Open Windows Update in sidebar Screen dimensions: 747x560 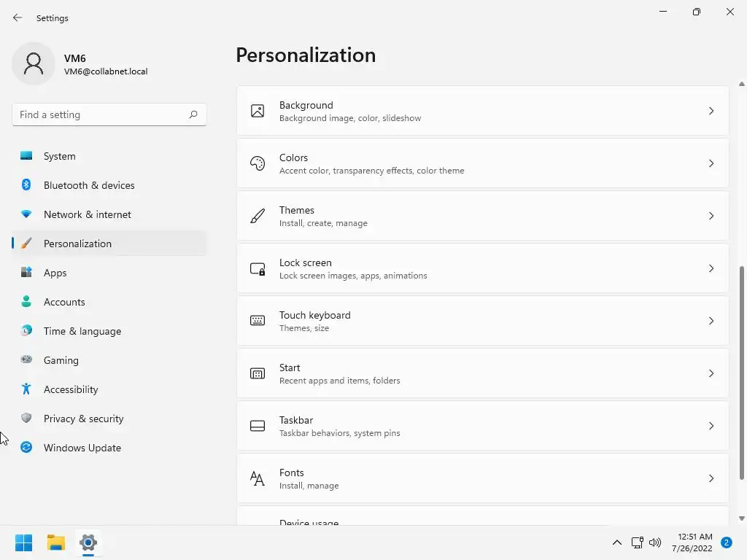(x=82, y=448)
